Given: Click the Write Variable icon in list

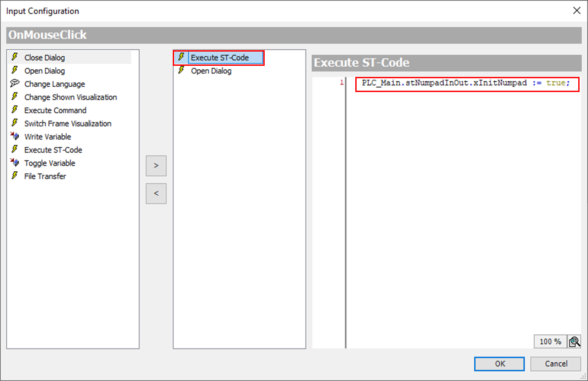Looking at the screenshot, I should click(x=15, y=136).
